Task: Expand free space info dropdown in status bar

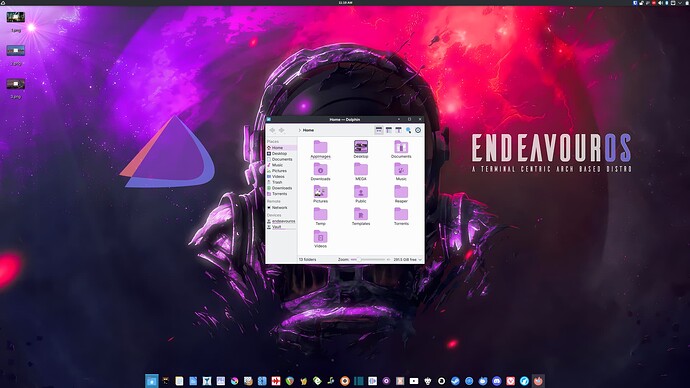Action: [x=420, y=260]
